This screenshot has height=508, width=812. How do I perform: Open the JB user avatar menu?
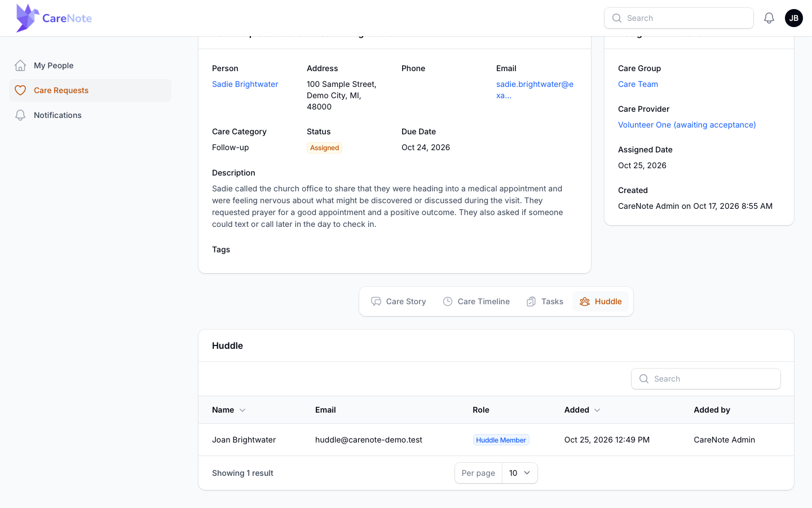point(794,18)
